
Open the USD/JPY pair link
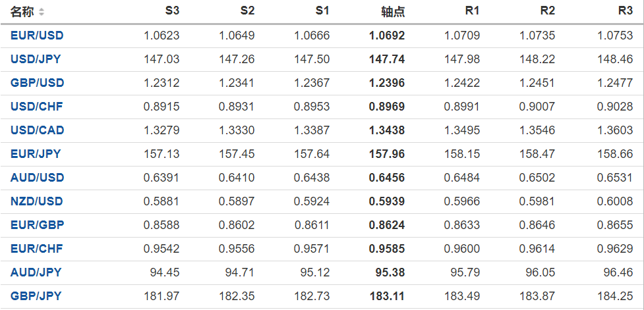[x=36, y=59]
